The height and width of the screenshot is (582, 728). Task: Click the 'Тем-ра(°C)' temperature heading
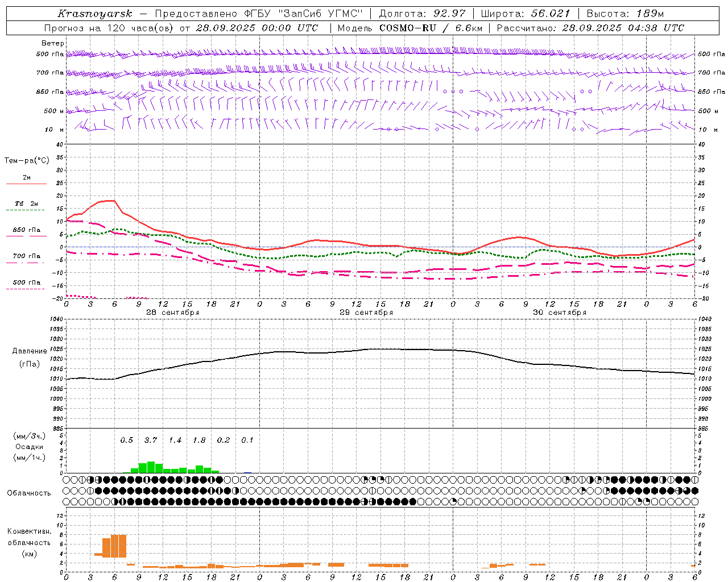coord(27,161)
